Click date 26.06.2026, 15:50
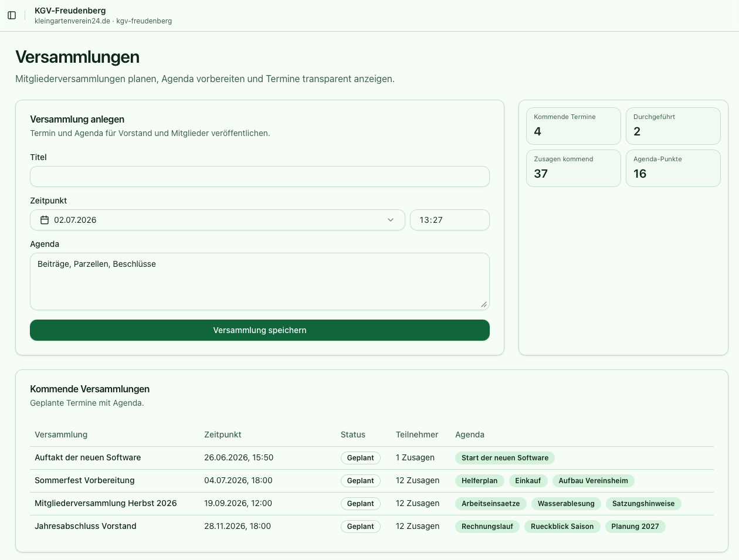 [239, 457]
